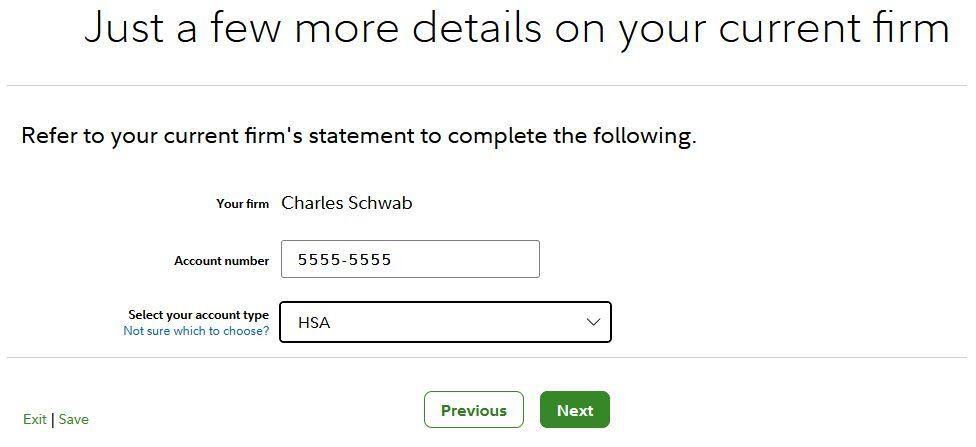Expand account type list via chevron arrow
Viewport: 976px width, 447px height.
[x=593, y=322]
